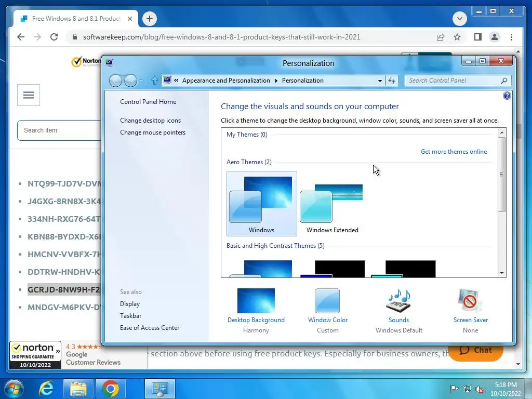Click Get more themes online
The height and width of the screenshot is (399, 532).
(454, 152)
